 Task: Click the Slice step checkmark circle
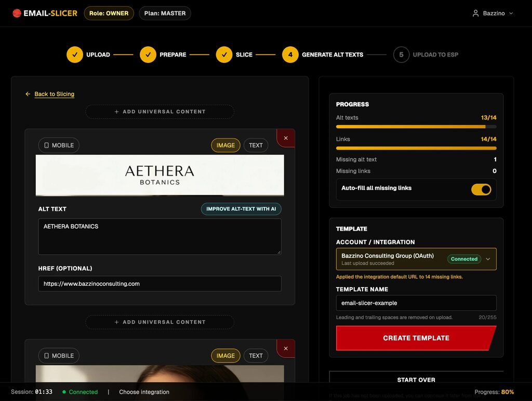[x=224, y=55]
